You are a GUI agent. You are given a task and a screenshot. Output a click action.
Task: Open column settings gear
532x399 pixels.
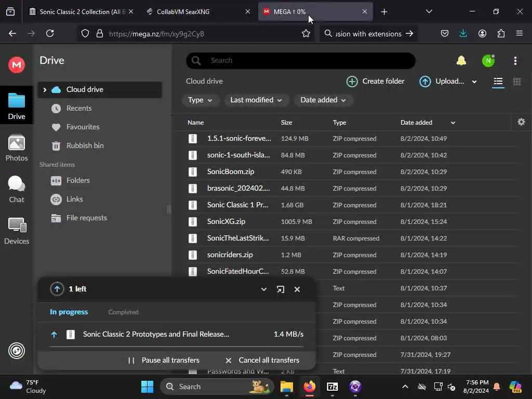(x=521, y=122)
